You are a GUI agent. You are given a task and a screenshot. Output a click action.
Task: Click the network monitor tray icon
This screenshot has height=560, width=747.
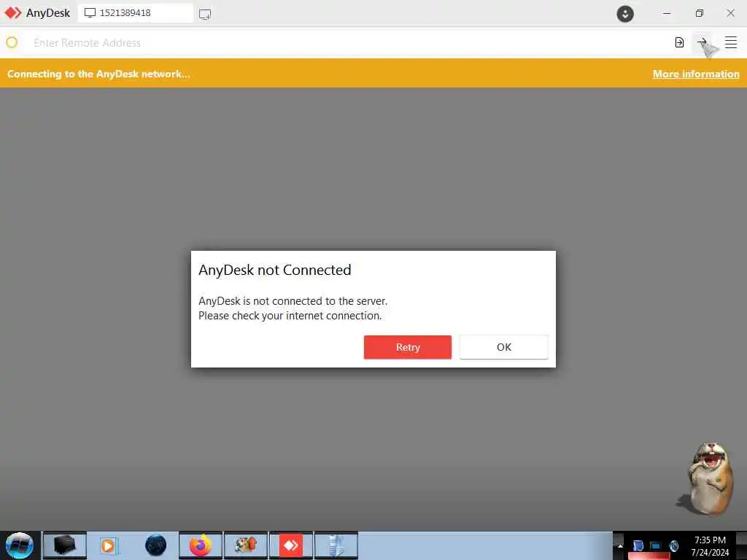click(x=656, y=545)
